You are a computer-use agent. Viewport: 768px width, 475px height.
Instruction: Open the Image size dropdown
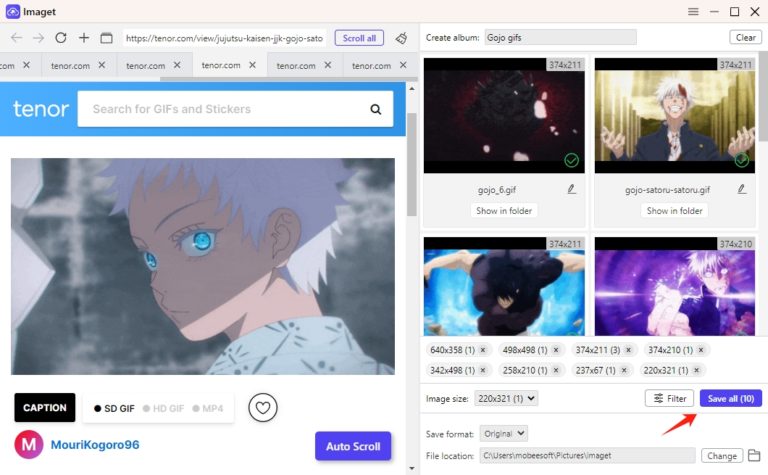tap(506, 399)
